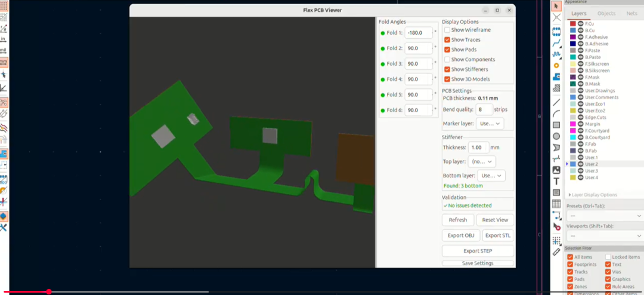The height and width of the screenshot is (295, 644).
Task: Click the Fold 3 angle input field
Action: click(417, 64)
